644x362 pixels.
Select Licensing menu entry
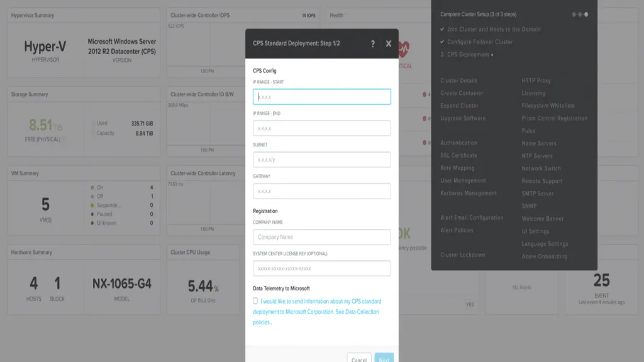[533, 93]
